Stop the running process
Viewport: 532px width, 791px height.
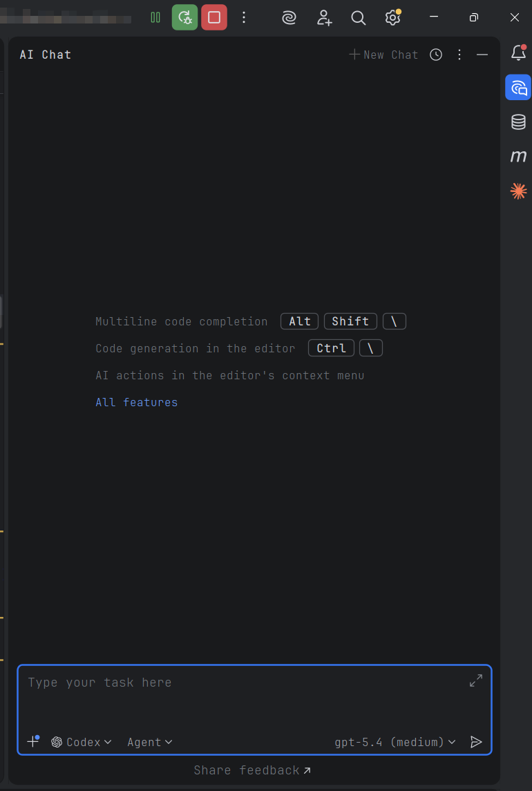[214, 18]
